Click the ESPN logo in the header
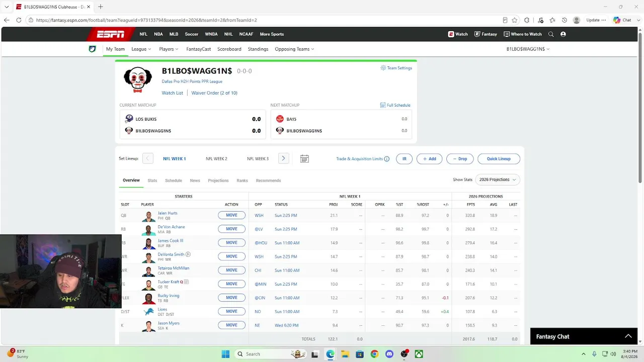The image size is (644, 362). pos(111,34)
